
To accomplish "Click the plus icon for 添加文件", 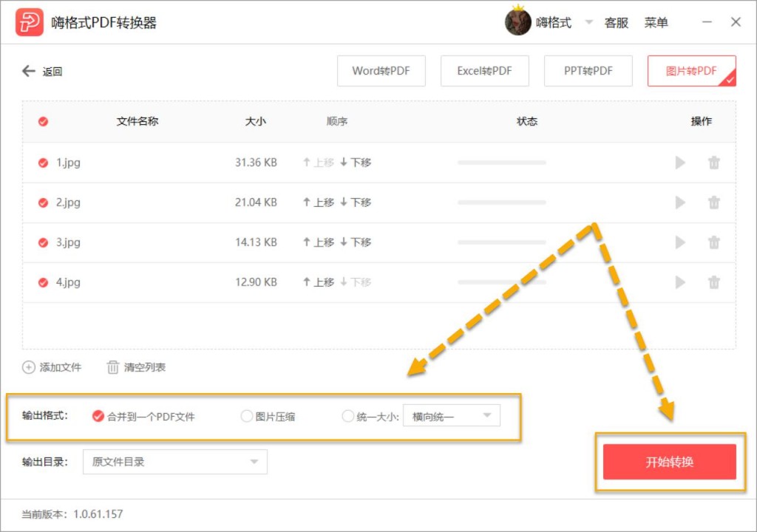I will pyautogui.click(x=29, y=367).
